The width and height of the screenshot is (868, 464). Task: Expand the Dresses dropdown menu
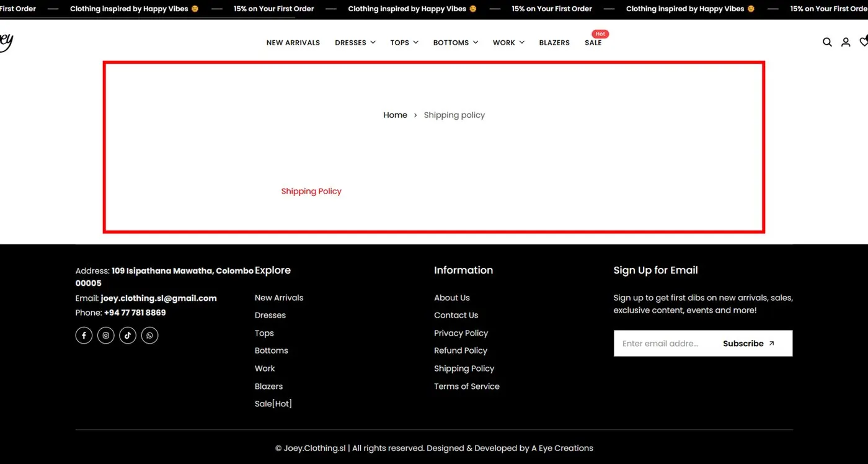pos(355,43)
